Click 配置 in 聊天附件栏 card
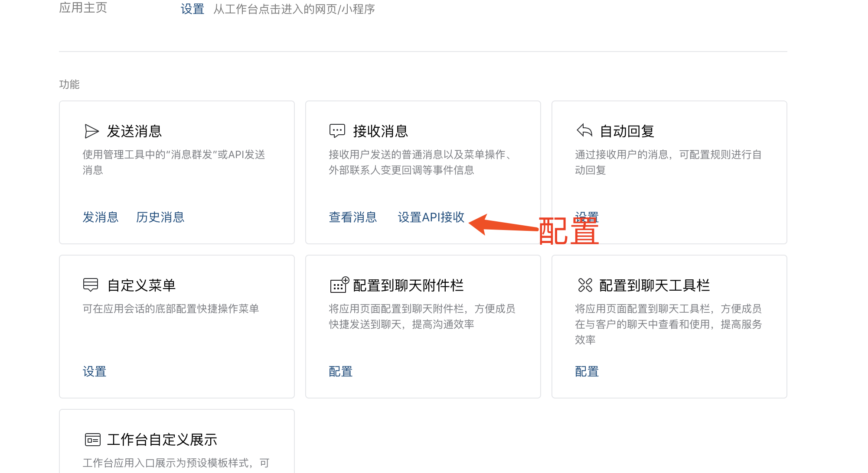Viewport: 868px width, 473px height. 341,371
